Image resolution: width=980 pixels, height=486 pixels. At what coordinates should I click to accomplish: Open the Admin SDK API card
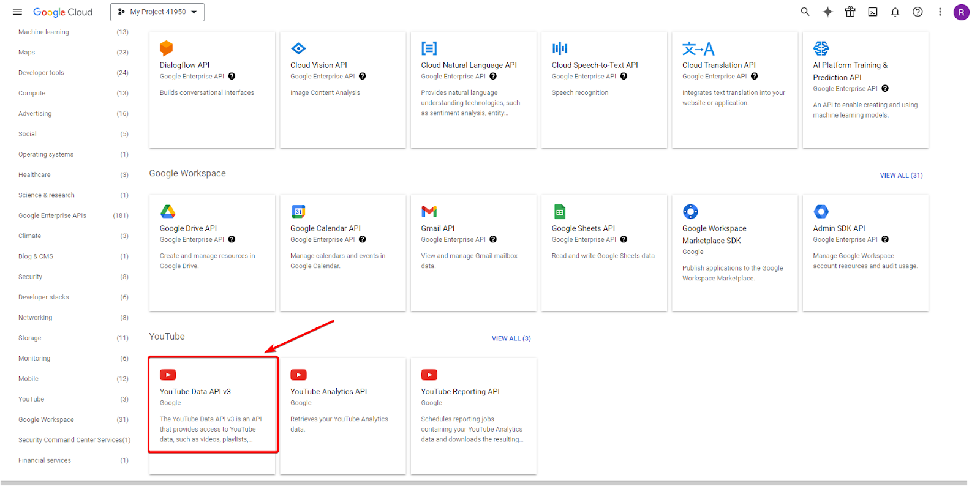pos(865,253)
